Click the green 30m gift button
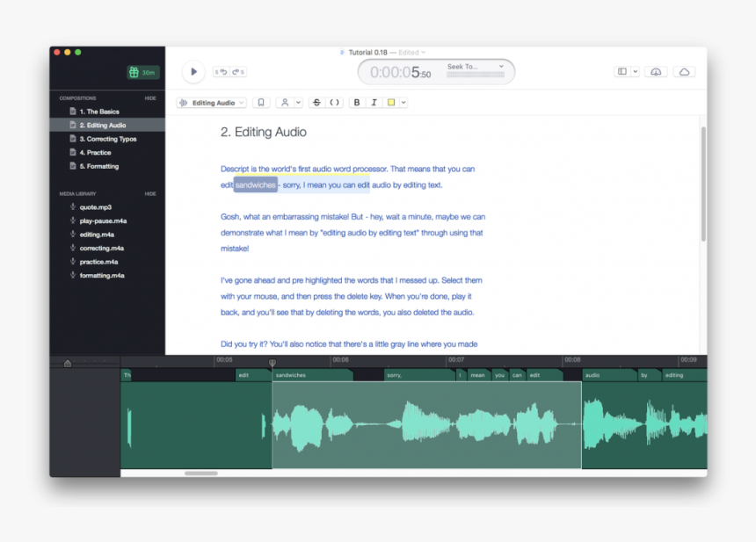This screenshot has width=756, height=542. point(144,72)
